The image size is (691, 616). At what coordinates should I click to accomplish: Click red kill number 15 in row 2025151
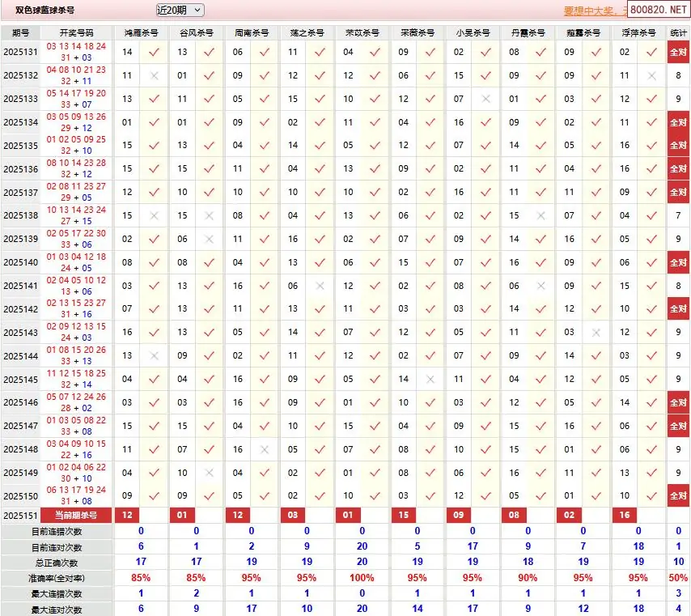tap(404, 516)
